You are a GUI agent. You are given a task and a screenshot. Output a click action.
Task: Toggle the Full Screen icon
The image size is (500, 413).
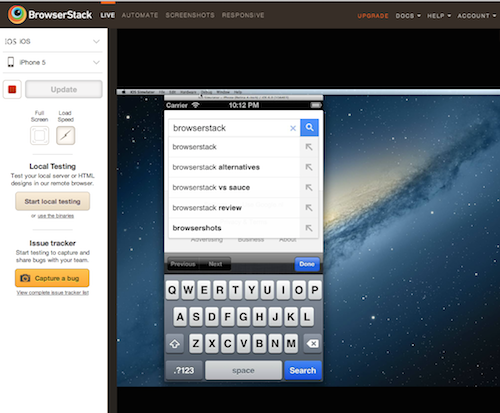point(40,135)
